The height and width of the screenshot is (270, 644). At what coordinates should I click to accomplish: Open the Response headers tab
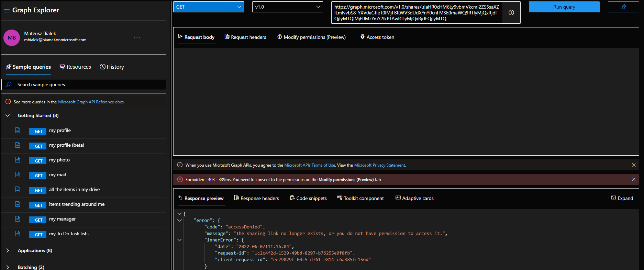[x=257, y=198]
